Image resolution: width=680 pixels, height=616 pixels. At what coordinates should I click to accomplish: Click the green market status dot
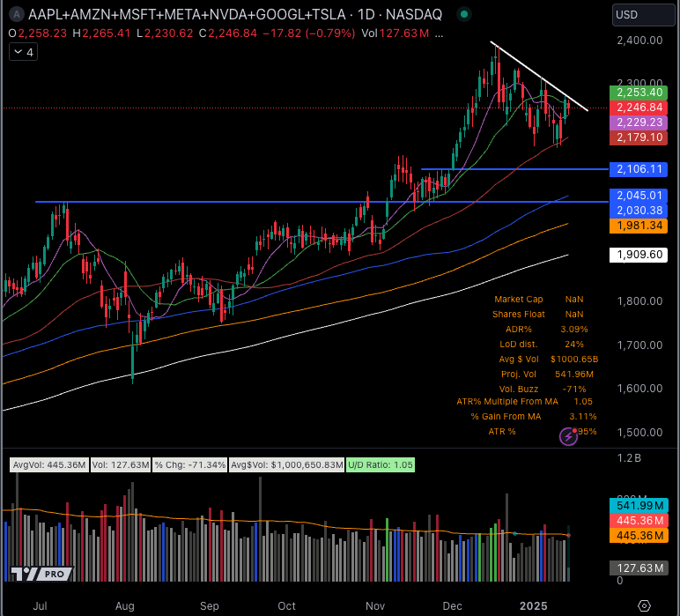464,14
